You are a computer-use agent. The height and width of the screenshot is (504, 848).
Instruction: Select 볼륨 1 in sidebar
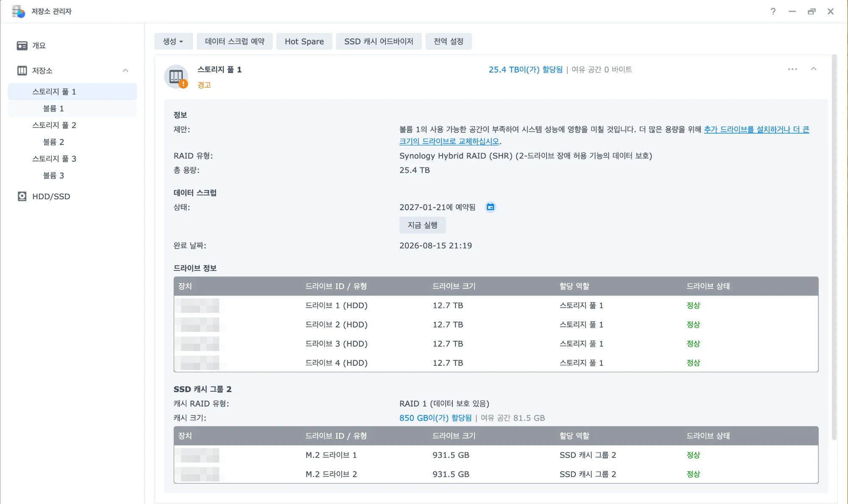tap(73, 109)
